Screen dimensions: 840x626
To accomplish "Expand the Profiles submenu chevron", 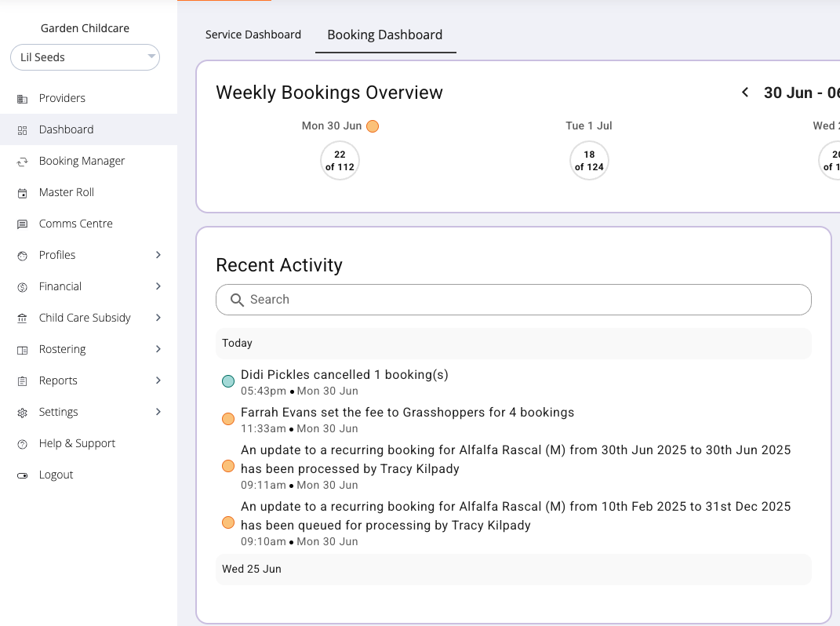I will (x=158, y=255).
